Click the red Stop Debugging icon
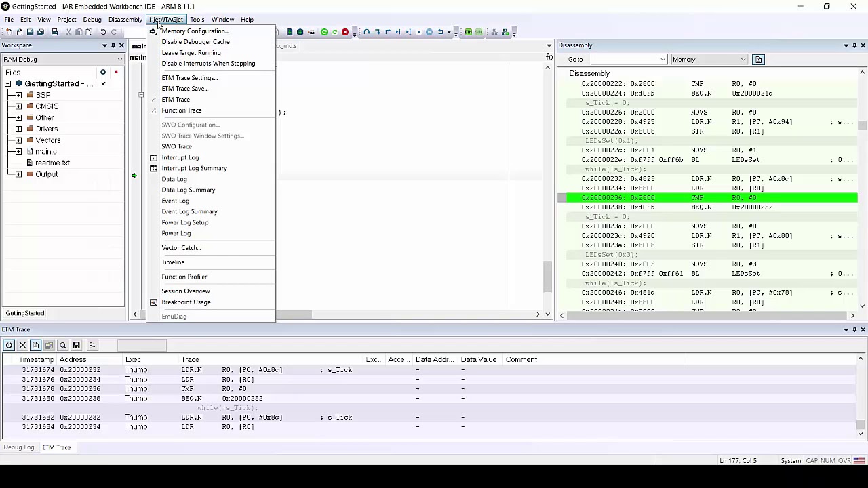868x488 pixels. (345, 32)
